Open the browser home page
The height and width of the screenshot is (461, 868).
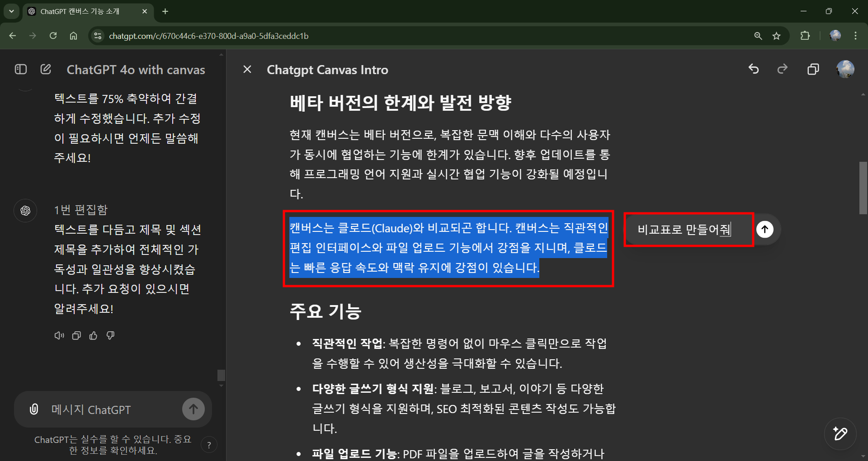point(73,36)
